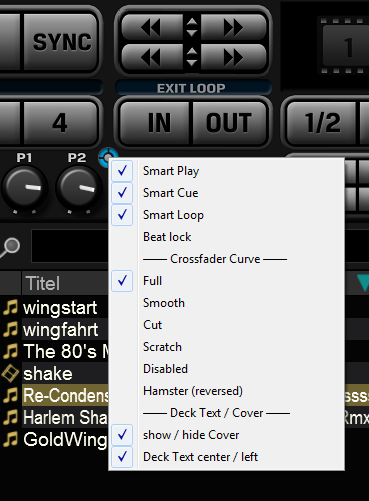The width and height of the screenshot is (369, 501).
Task: Click the lower-row rewind double-arrow button
Action: click(x=152, y=57)
